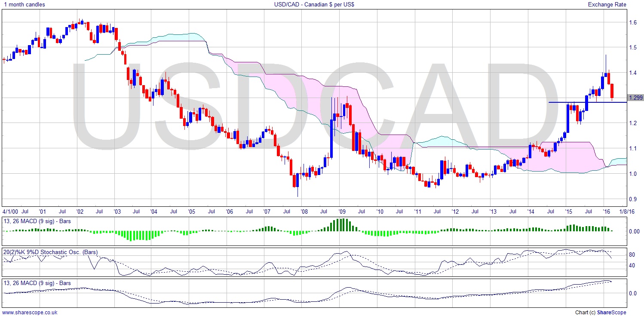
Task: Click the '08 year marker on time axis
Action: tap(304, 212)
